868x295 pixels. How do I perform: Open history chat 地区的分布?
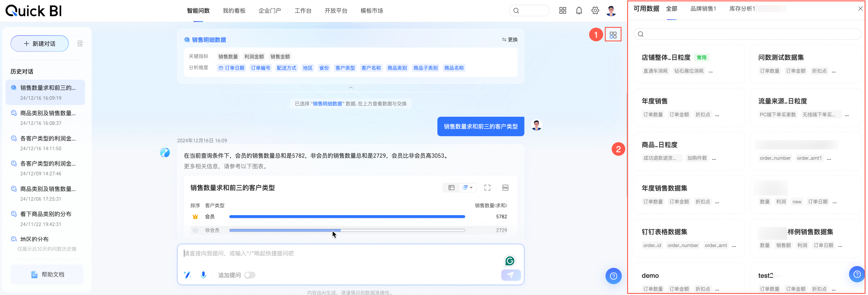point(34,239)
